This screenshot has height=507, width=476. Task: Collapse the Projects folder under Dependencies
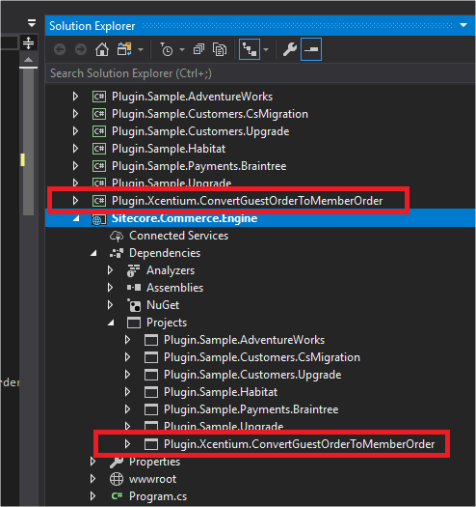tap(111, 323)
